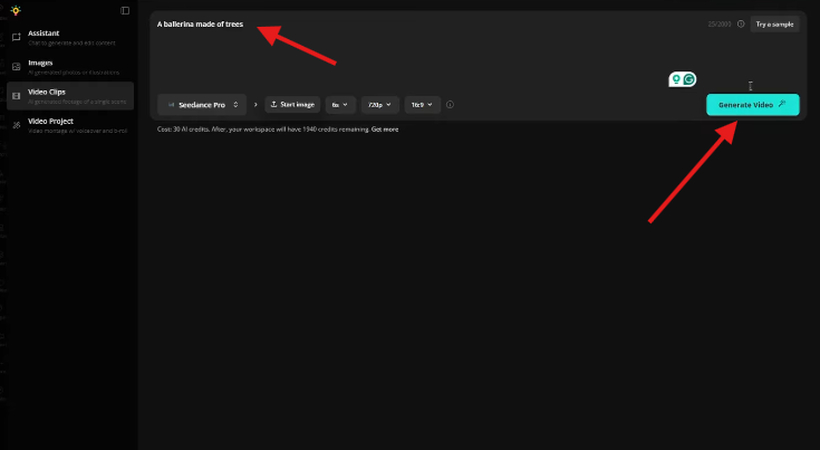Open the Video Project section

point(70,125)
